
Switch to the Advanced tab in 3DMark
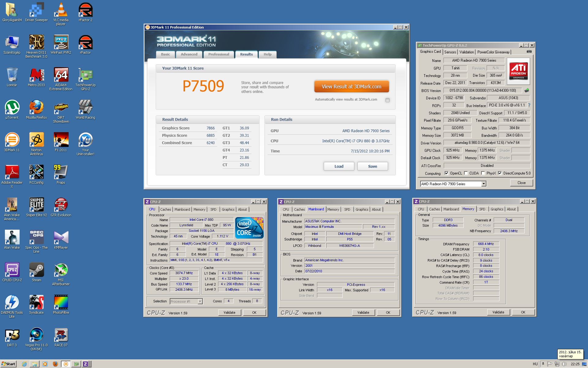189,54
